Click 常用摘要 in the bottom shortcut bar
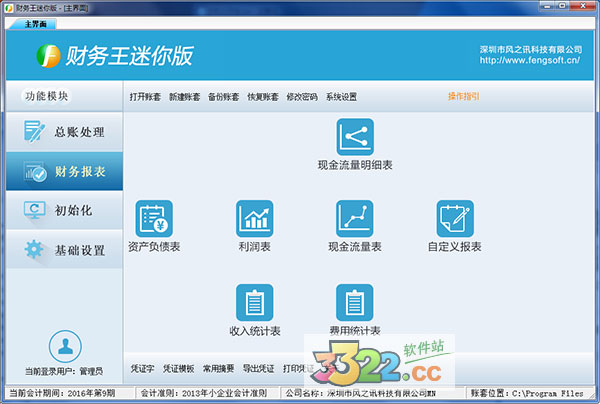The height and width of the screenshot is (404, 600). [x=218, y=368]
